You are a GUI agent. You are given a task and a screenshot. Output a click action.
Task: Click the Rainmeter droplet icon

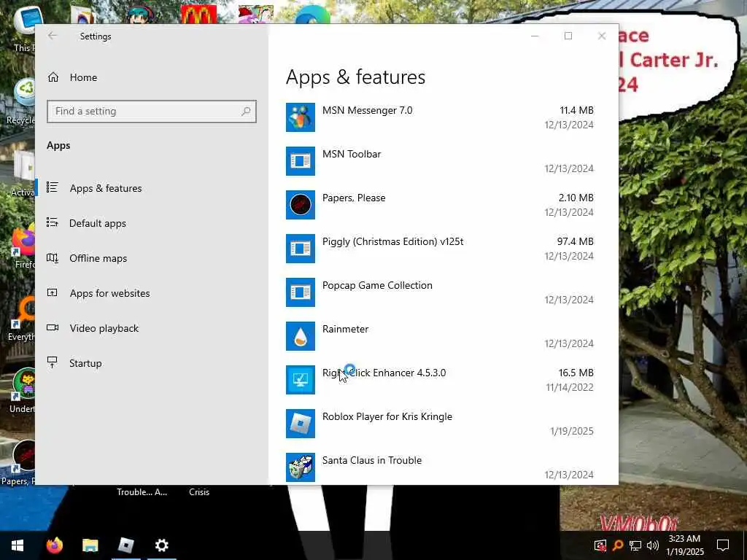click(x=300, y=336)
